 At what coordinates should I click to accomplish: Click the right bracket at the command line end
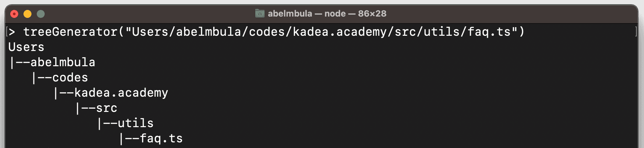click(636, 32)
